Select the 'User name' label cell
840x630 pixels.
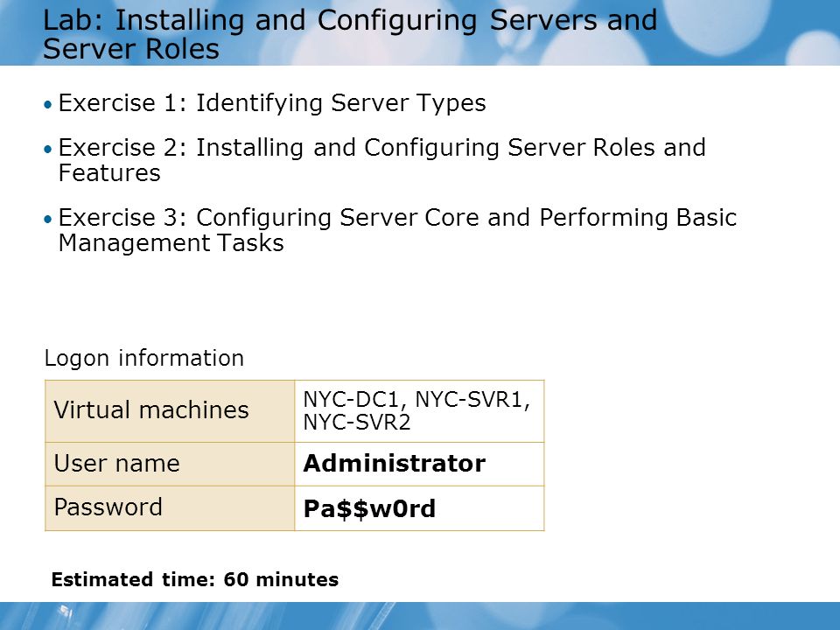coord(170,464)
